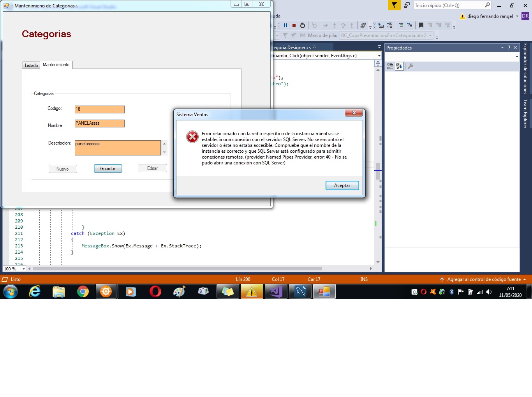532x397 pixels.
Task: Open the active document list dropdown
Action: click(379, 47)
